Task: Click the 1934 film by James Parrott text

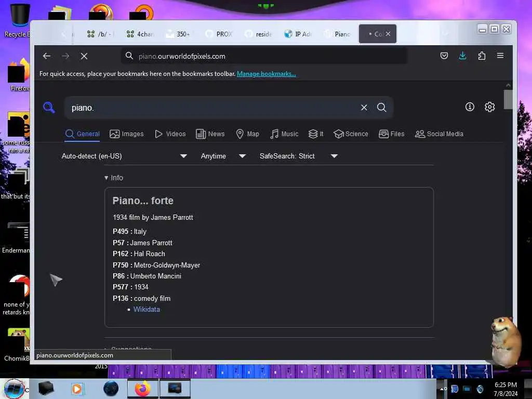Action: point(153,218)
